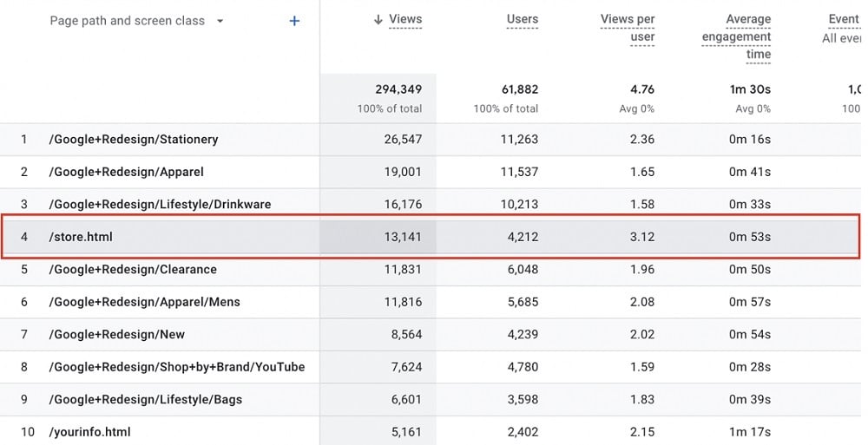Click users value 6,048 for Clearance
The image size is (868, 445).
[523, 270]
